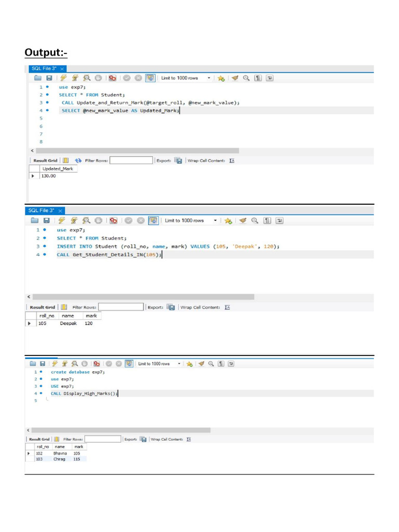Click horizontal scrollbar under INSERT INTO Student editor
Image resolution: width=399 pixels, height=532 pixels.
[143, 297]
